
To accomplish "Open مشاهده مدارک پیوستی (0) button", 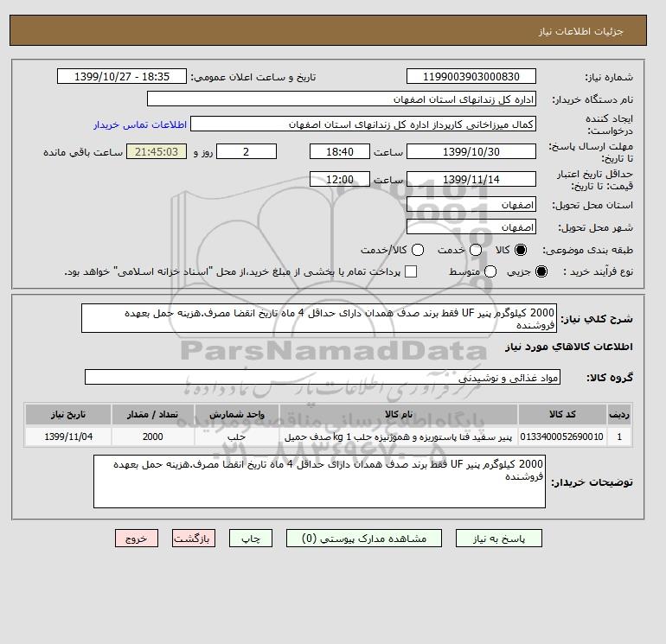I will tap(364, 539).
